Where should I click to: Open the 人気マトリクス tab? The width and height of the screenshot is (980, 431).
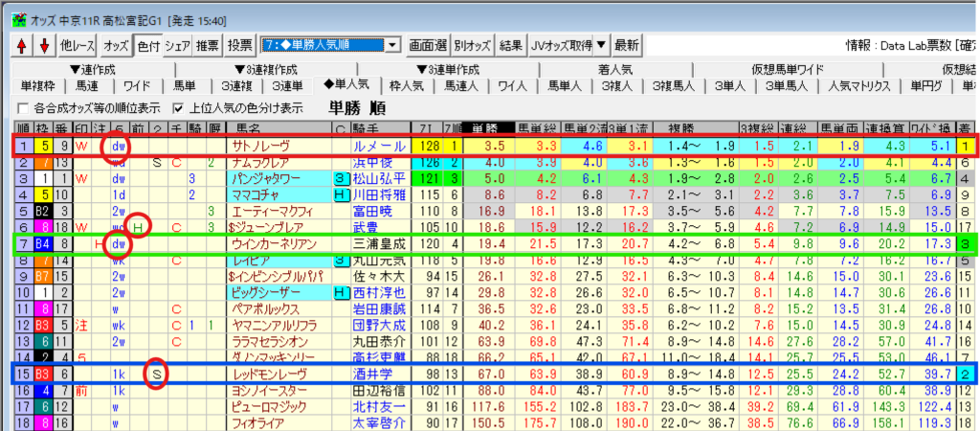858,85
